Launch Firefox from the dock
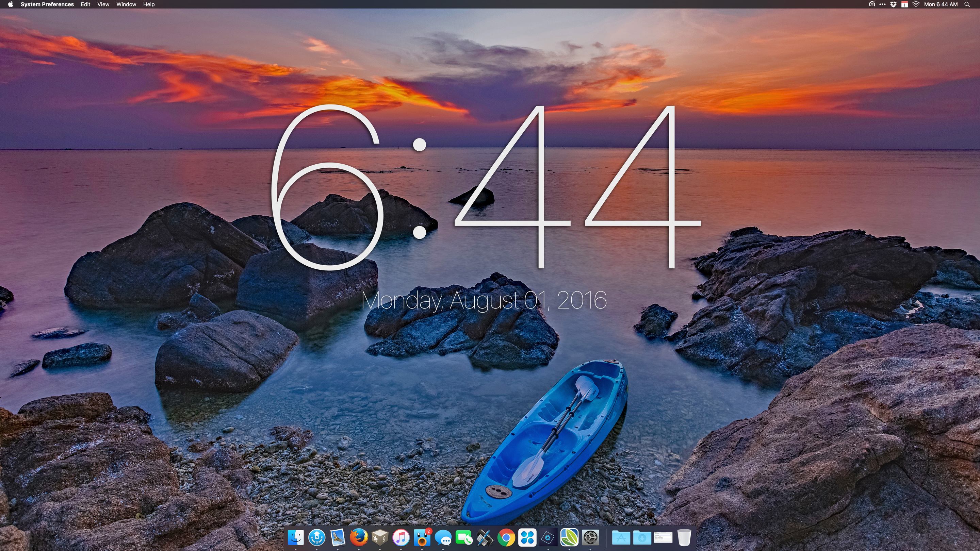The height and width of the screenshot is (551, 980). point(358,538)
